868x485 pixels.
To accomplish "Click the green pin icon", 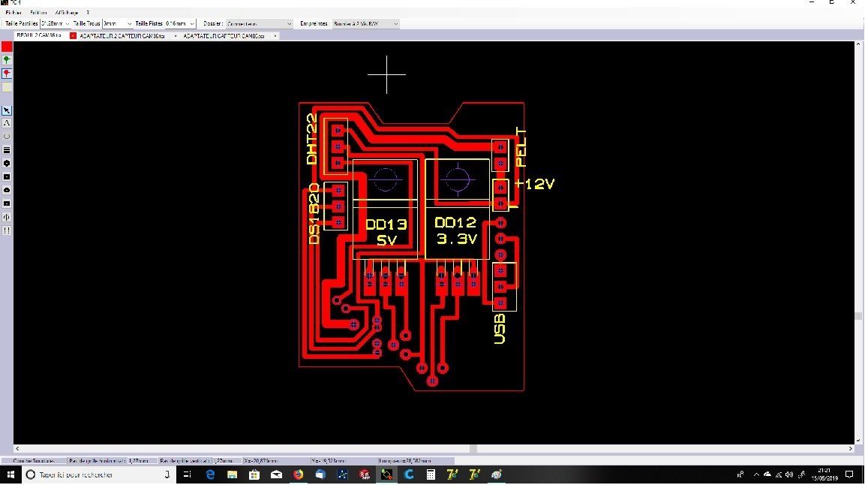I will (x=7, y=60).
